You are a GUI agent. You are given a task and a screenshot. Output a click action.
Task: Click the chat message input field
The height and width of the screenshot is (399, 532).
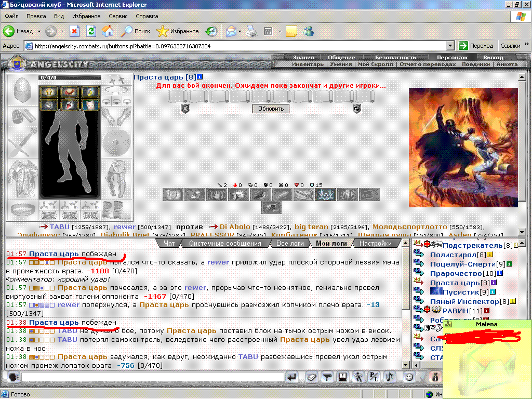153,377
